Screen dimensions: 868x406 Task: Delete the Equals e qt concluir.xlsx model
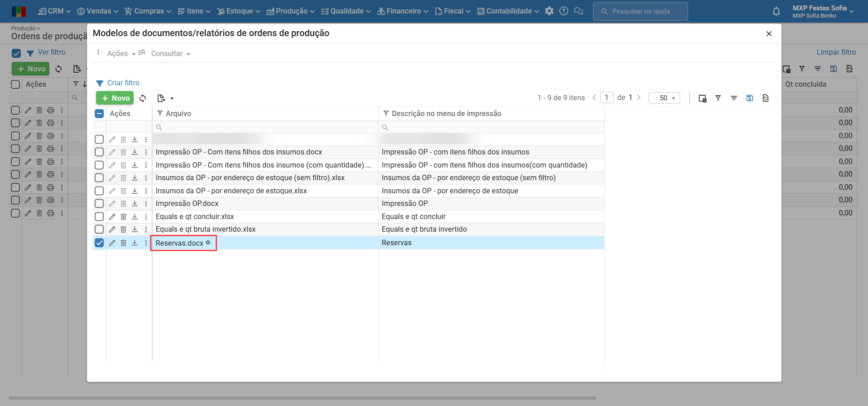click(x=123, y=217)
